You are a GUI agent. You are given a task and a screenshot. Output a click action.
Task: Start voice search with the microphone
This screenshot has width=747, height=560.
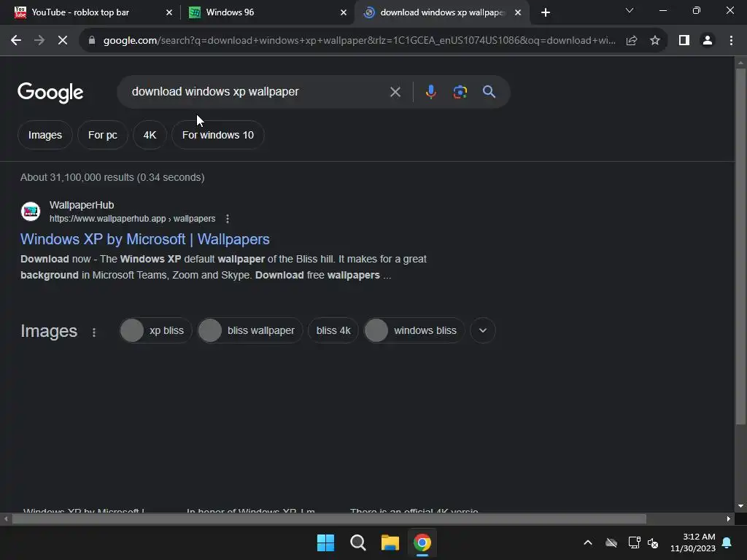coord(430,91)
